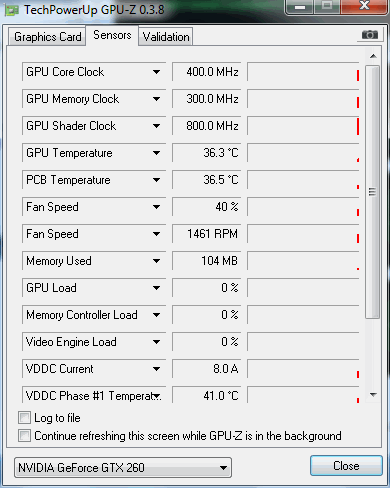Switch to the Graphics Card tab
The height and width of the screenshot is (488, 390).
(x=47, y=37)
